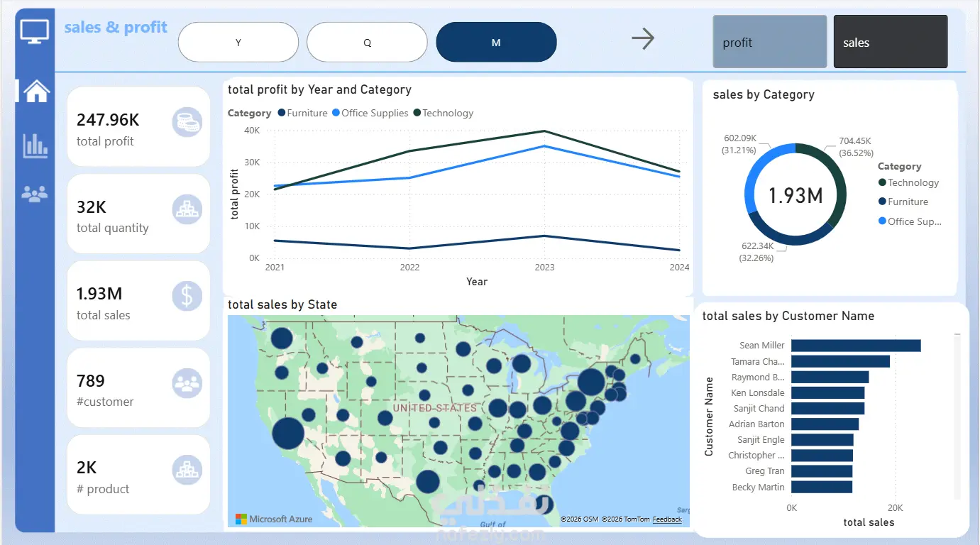Click the 2K # product value
The image size is (980, 545).
point(87,468)
